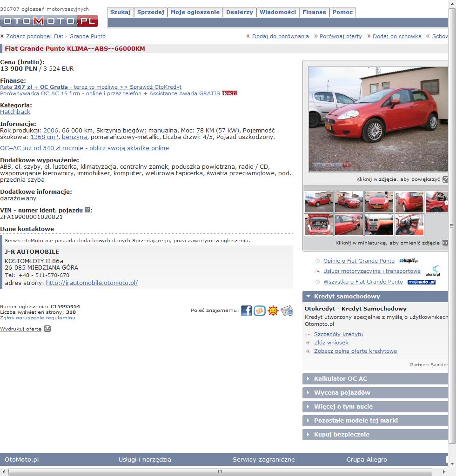The height and width of the screenshot is (476, 456).
Task: Expand Pozostałe modele tej marki section
Action: (375, 420)
